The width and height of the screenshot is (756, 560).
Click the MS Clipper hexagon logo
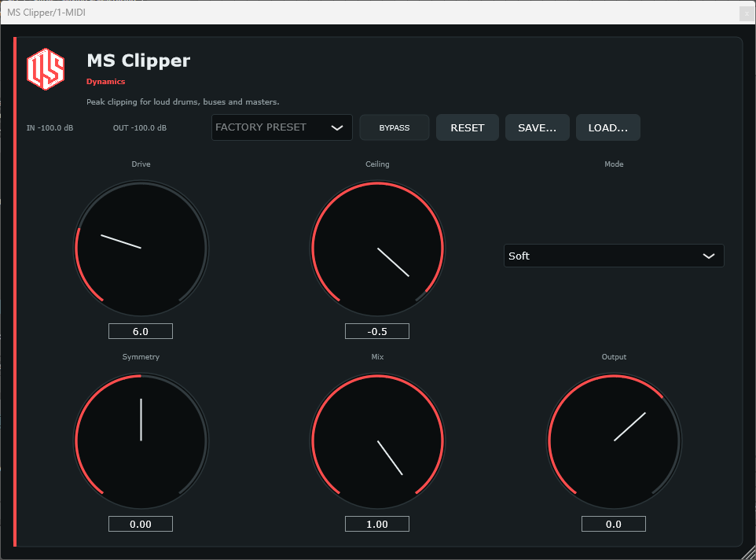tap(46, 69)
